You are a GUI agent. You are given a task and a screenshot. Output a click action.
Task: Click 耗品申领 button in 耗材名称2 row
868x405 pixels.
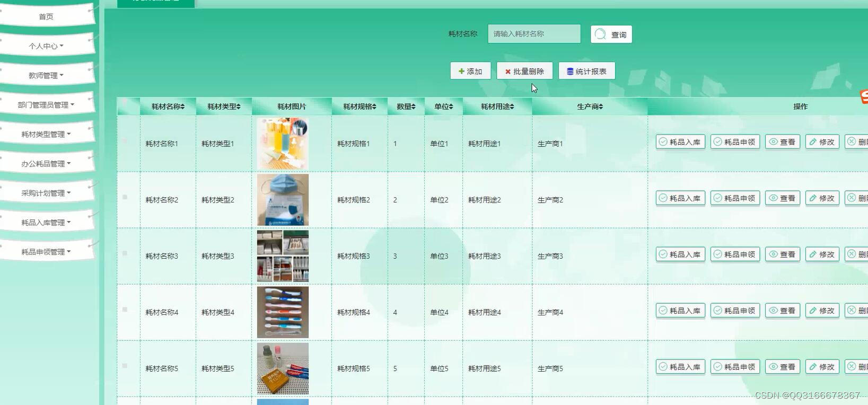pos(735,198)
